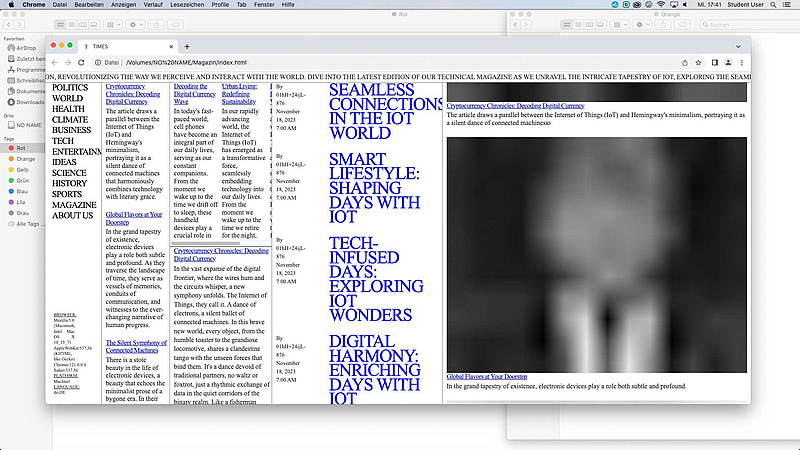The height and width of the screenshot is (450, 800).
Task: Open group-by dropdown in Orange Finder window
Action: 619,24
